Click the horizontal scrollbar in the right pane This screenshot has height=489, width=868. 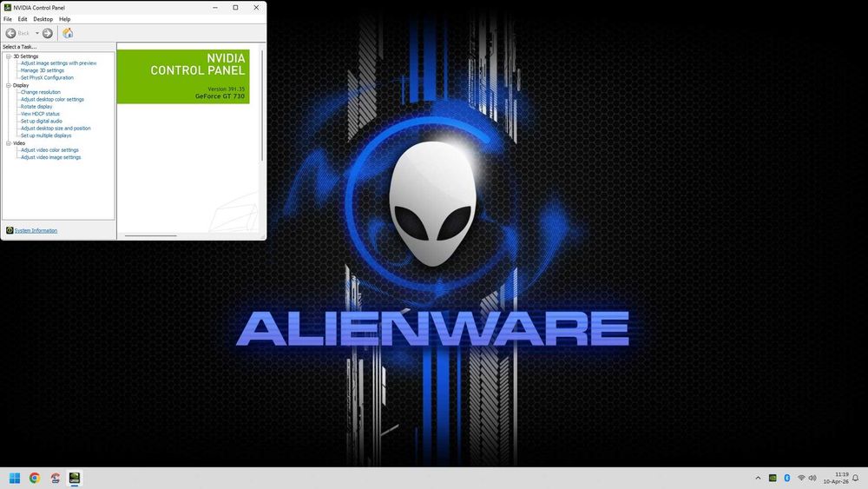pyautogui.click(x=150, y=235)
